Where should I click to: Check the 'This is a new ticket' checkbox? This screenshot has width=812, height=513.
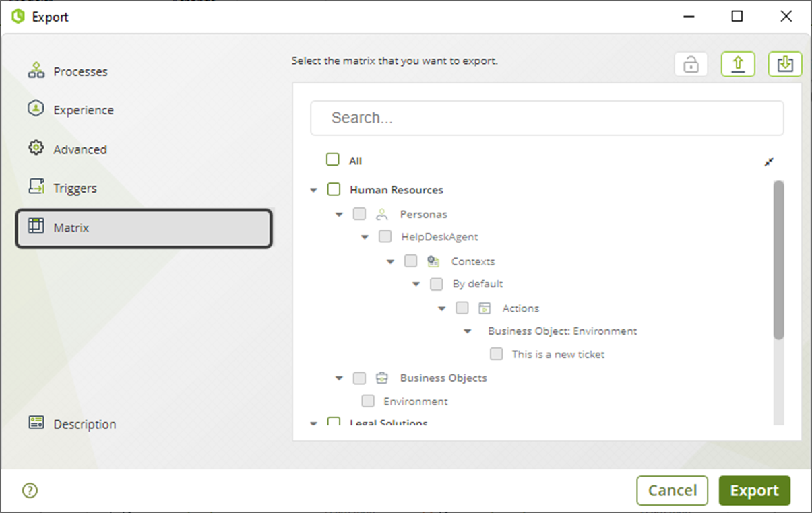point(497,354)
